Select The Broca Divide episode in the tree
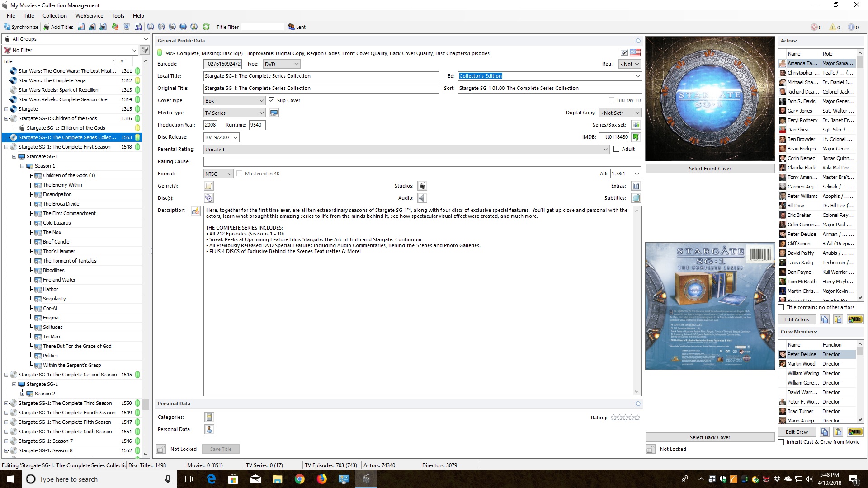The width and height of the screenshot is (868, 488). click(x=61, y=204)
